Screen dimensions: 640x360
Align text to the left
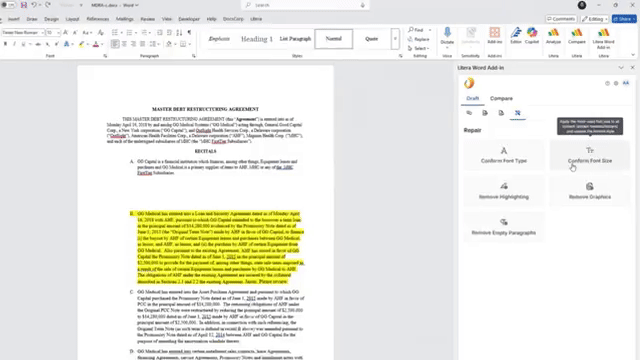point(115,44)
